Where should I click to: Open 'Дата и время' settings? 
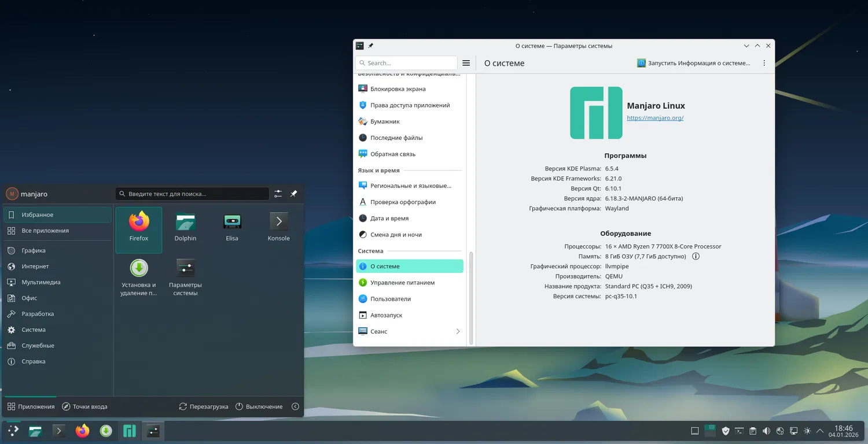410,218
